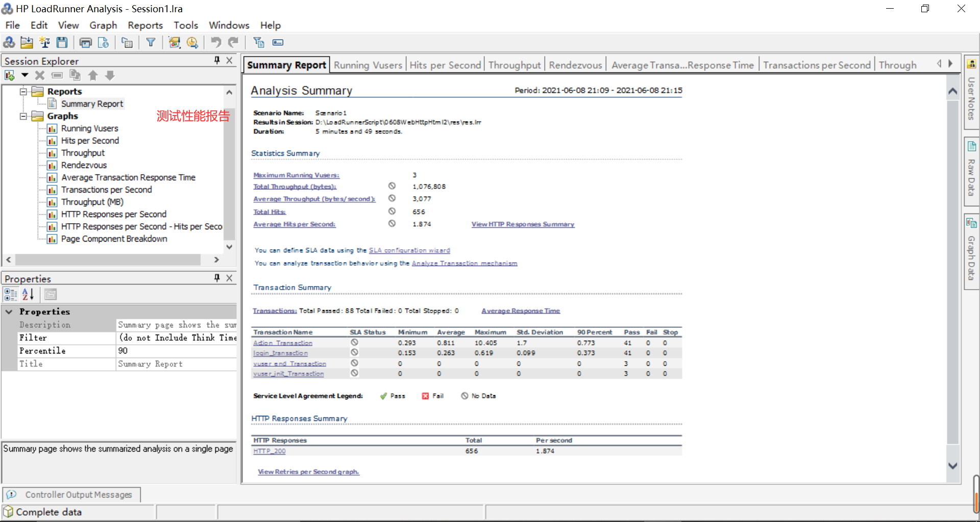Open the Tools menu

[x=185, y=25]
